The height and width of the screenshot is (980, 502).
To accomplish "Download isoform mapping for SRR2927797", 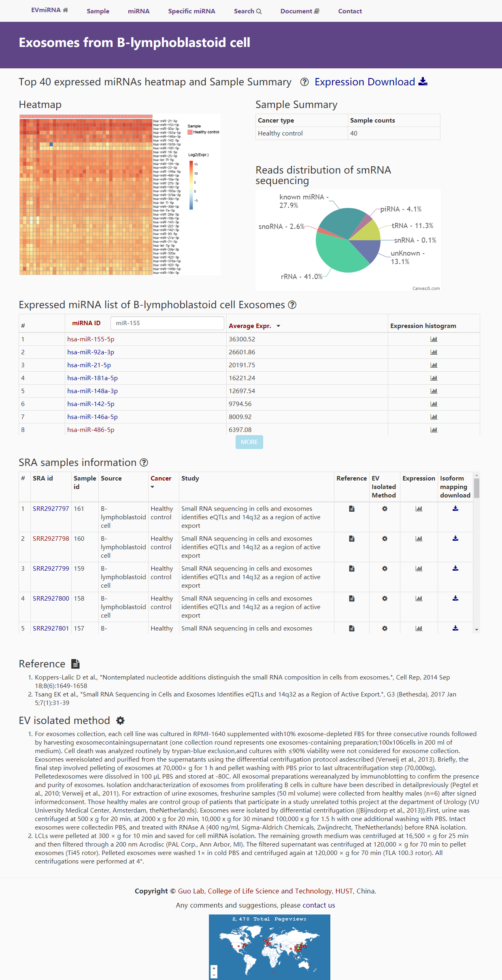I will (455, 509).
